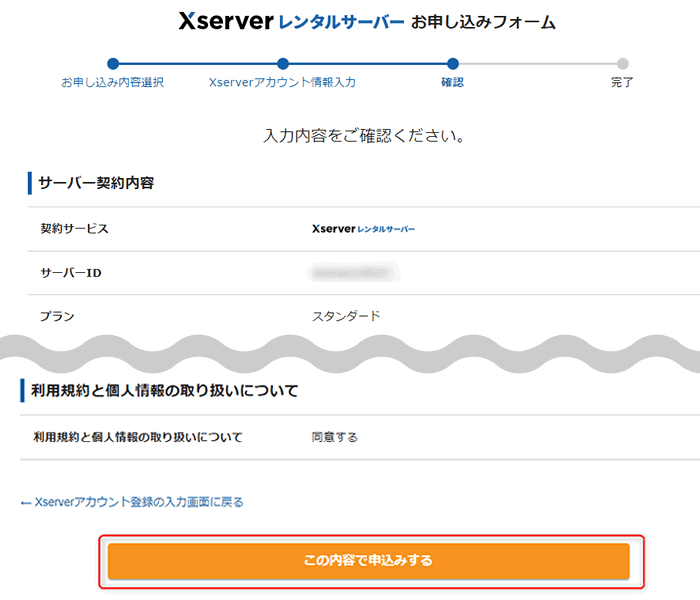Click the お申し込みフォーム title text
The width and height of the screenshot is (700, 600).
pos(483,22)
